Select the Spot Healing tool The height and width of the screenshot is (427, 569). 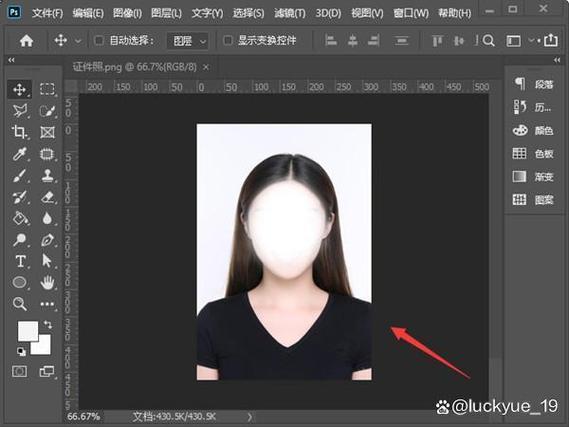pos(47,154)
